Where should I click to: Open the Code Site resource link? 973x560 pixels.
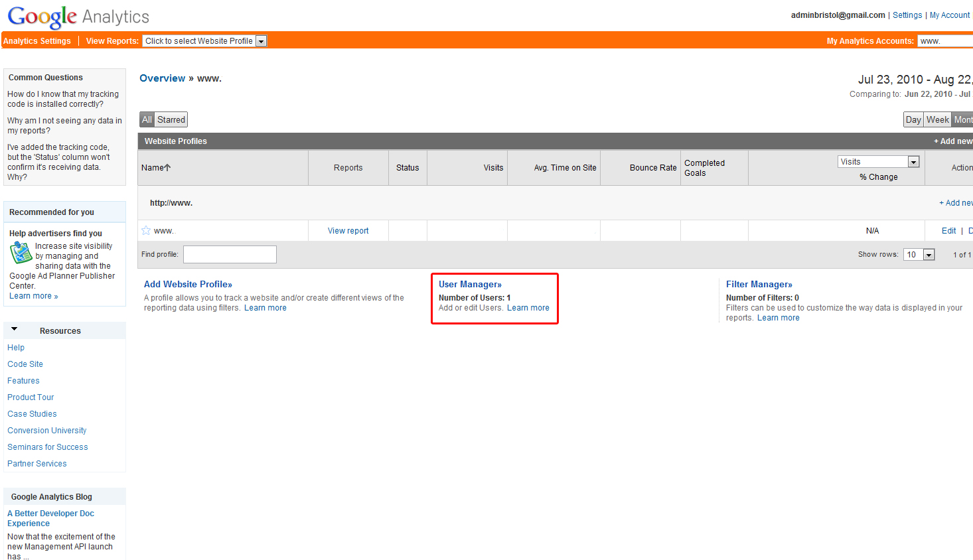(x=25, y=364)
